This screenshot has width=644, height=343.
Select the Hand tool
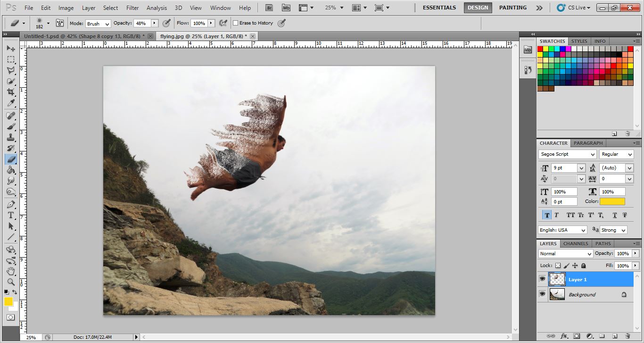(x=11, y=271)
